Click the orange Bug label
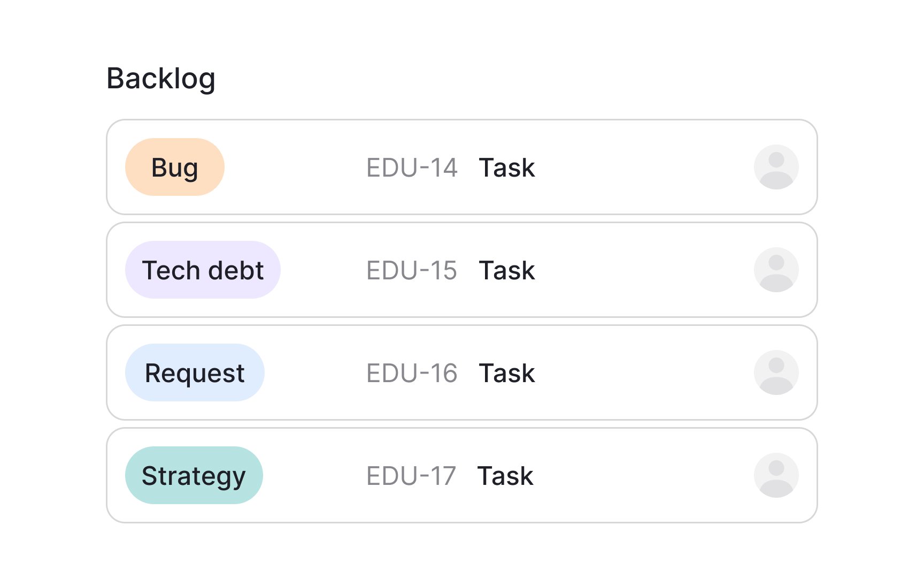 [x=175, y=167]
